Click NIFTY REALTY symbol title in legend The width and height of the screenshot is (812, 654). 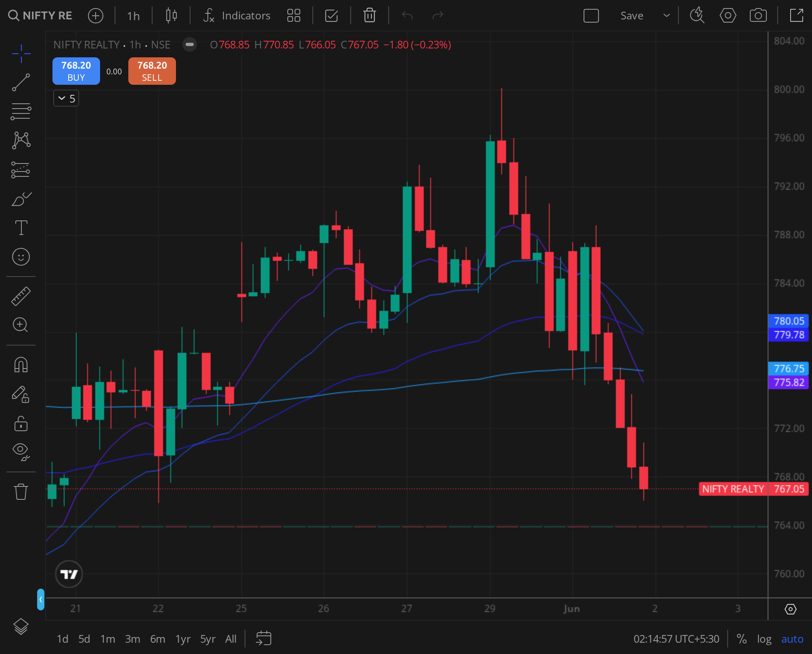[87, 44]
